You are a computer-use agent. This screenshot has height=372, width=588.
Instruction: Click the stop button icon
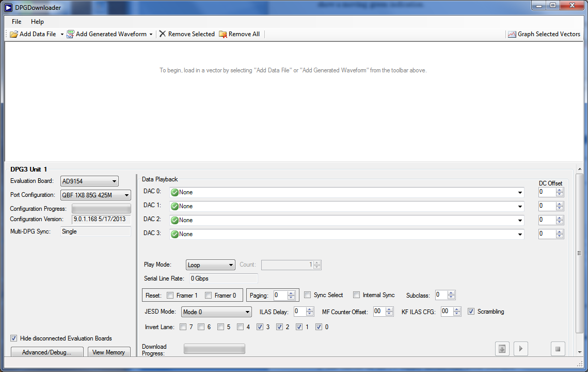click(x=558, y=349)
